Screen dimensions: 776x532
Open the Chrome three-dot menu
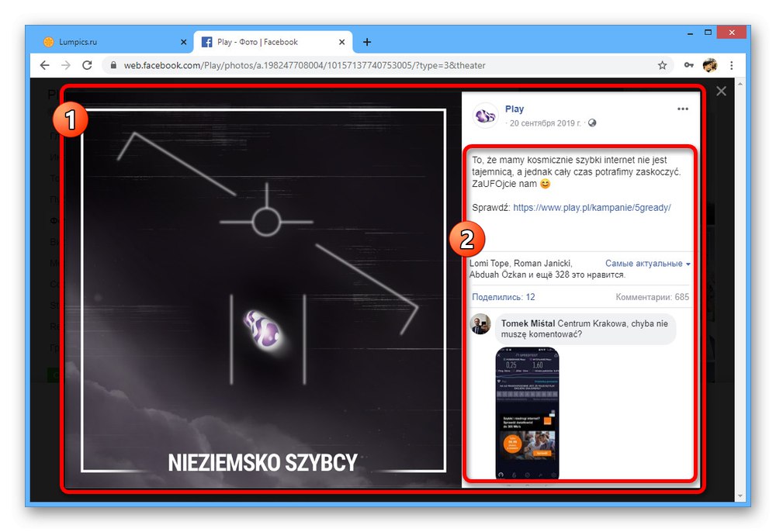pos(732,65)
